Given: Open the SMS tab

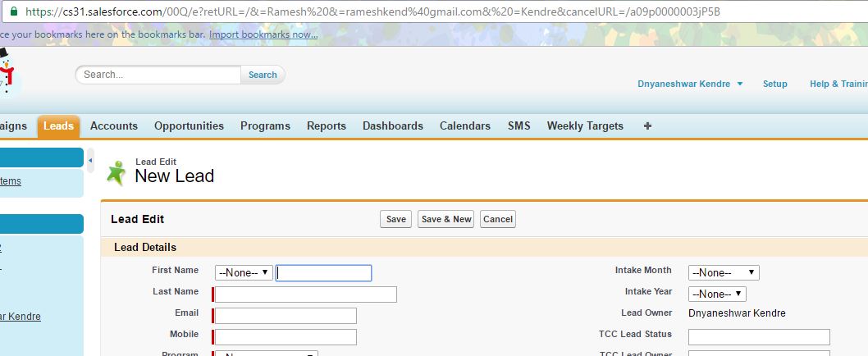Looking at the screenshot, I should tap(519, 126).
